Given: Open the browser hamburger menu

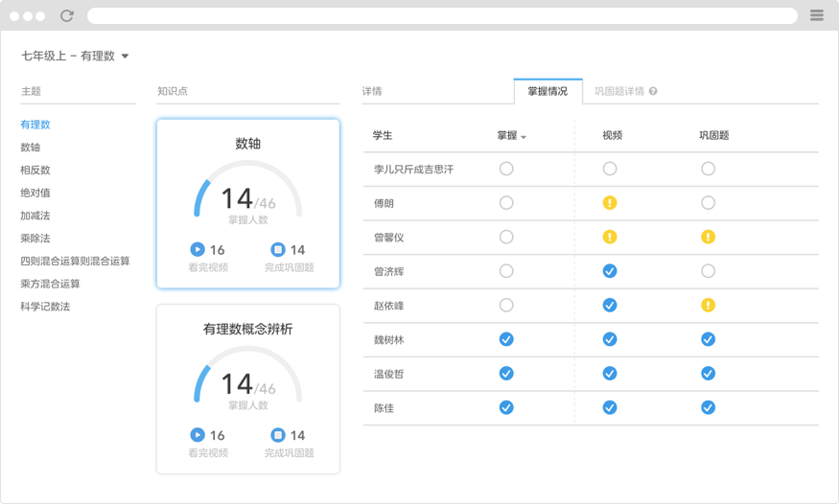Looking at the screenshot, I should tap(817, 15).
